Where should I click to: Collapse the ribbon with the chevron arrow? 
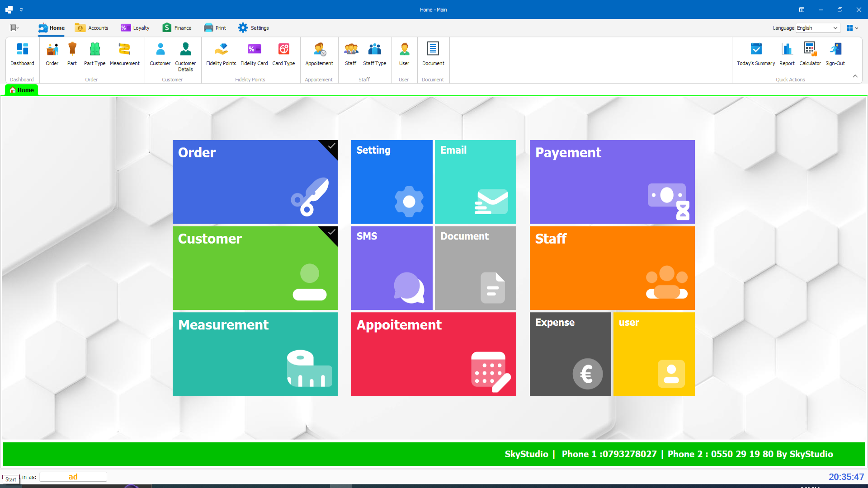pyautogui.click(x=855, y=76)
